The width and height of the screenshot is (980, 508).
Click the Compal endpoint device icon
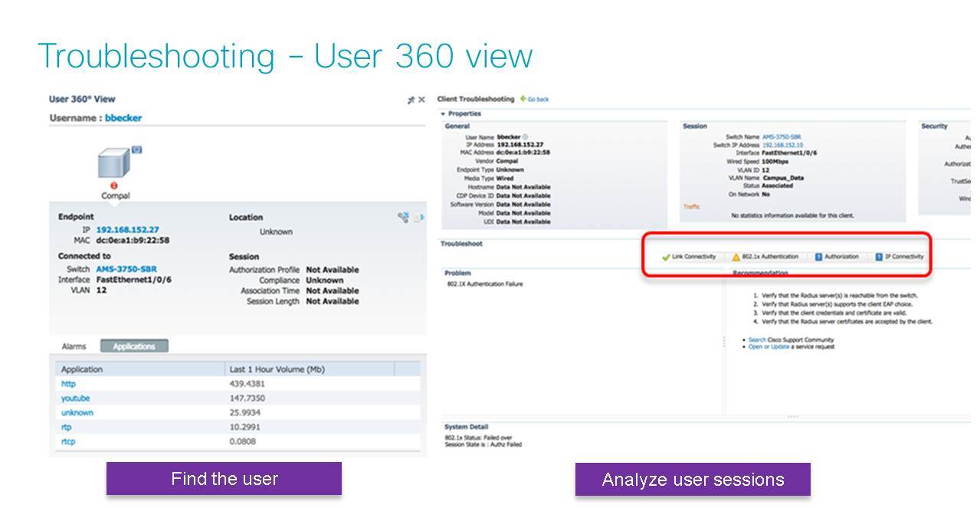tap(114, 164)
